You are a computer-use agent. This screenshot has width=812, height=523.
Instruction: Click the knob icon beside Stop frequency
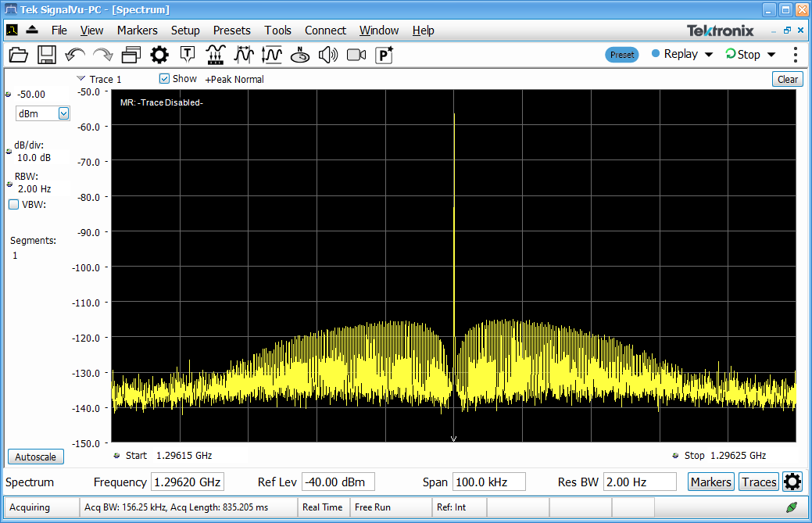coord(675,456)
